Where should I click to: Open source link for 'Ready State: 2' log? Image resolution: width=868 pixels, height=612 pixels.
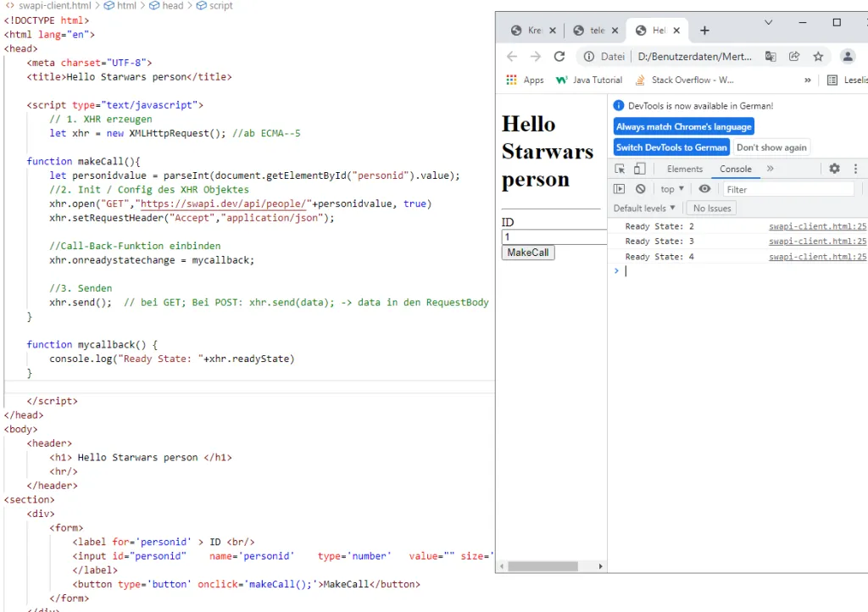coord(818,226)
